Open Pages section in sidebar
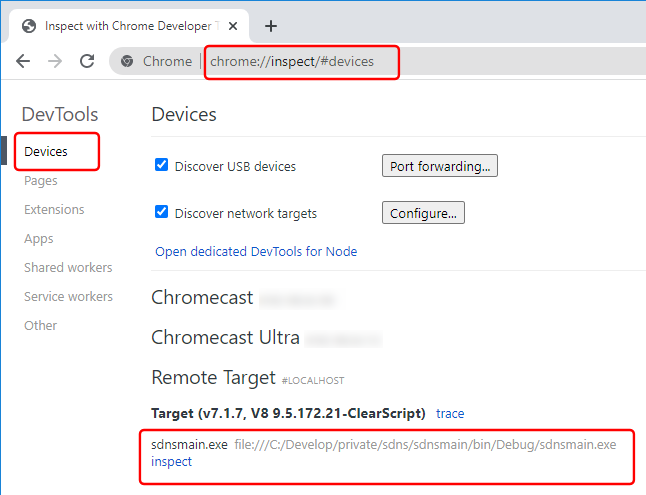Screen dimensions: 646x495 [40, 181]
